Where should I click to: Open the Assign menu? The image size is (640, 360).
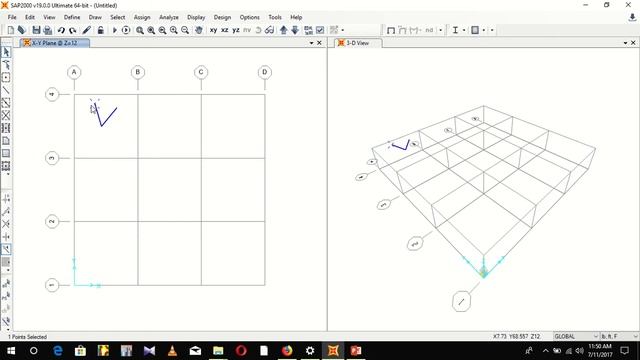142,18
